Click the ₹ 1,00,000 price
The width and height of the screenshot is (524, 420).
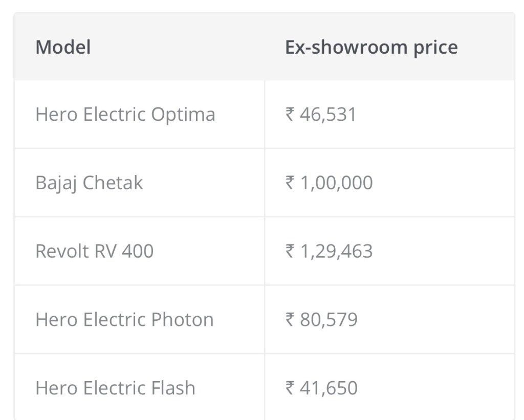click(x=329, y=183)
